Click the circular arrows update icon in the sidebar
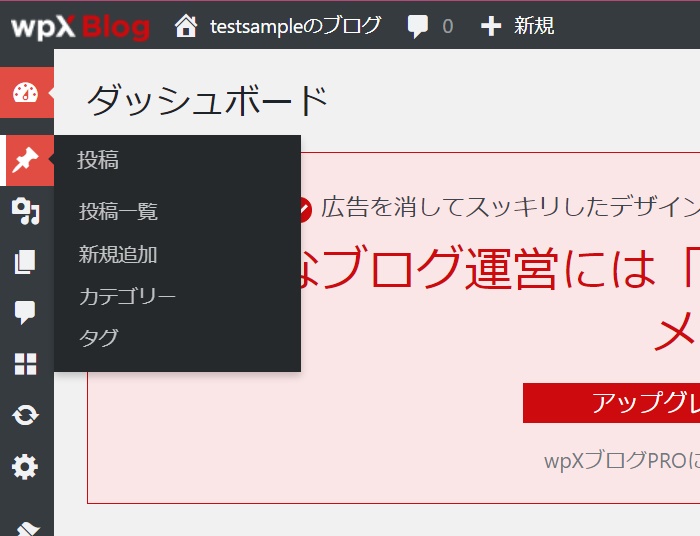Viewport: 700px width, 536px height. pos(25,415)
